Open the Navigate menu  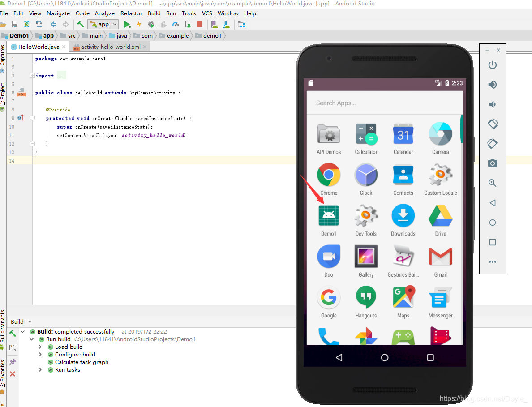tap(58, 13)
